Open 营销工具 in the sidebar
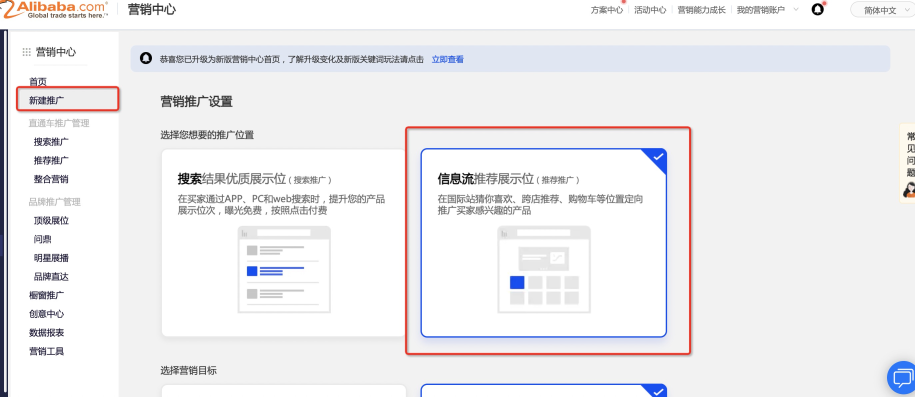The width and height of the screenshot is (915, 397). [x=47, y=351]
